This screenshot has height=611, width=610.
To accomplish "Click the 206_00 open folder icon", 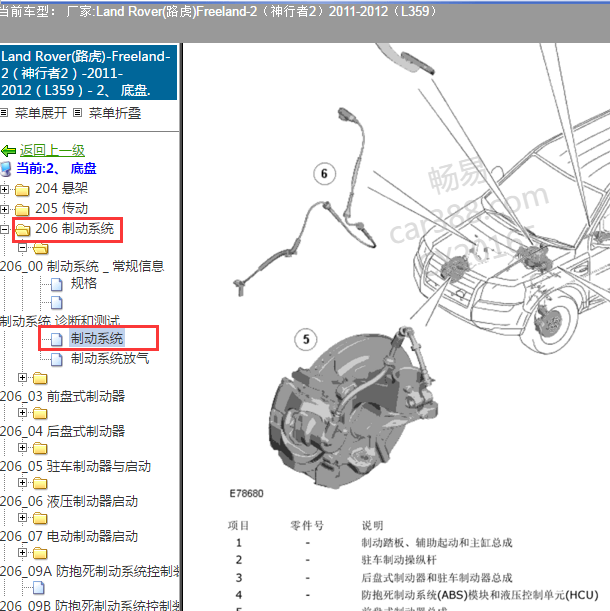I will tap(41, 248).
